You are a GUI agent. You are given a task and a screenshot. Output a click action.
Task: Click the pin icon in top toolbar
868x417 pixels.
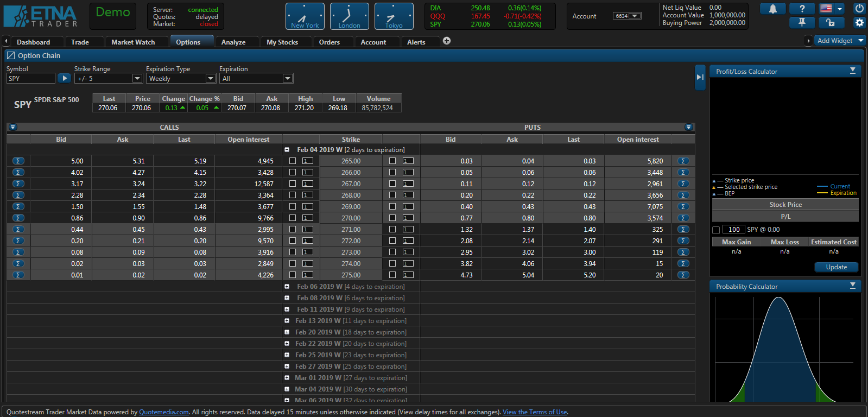point(802,22)
